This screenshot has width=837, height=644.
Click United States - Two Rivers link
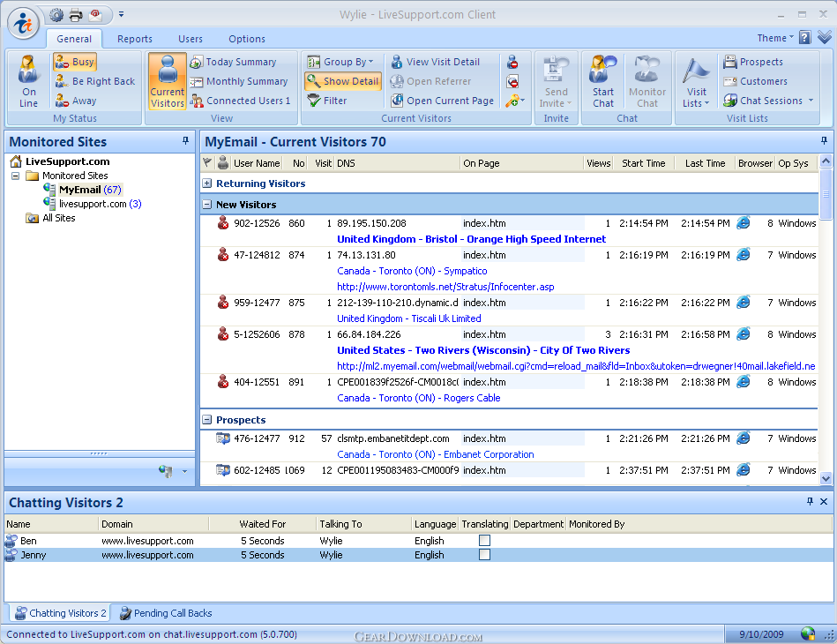pos(483,350)
